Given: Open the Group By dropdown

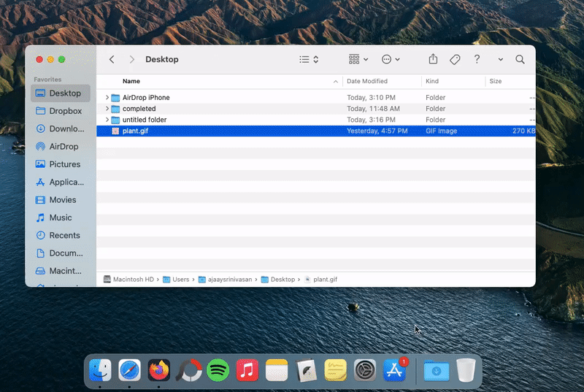Looking at the screenshot, I should 358,60.
